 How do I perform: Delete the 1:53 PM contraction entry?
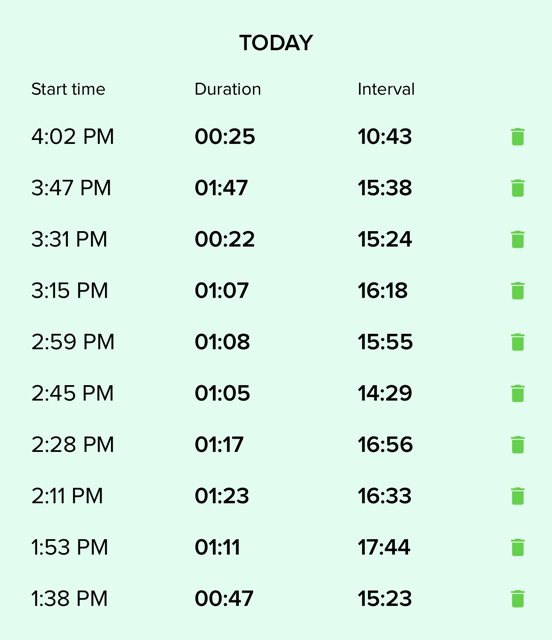518,548
